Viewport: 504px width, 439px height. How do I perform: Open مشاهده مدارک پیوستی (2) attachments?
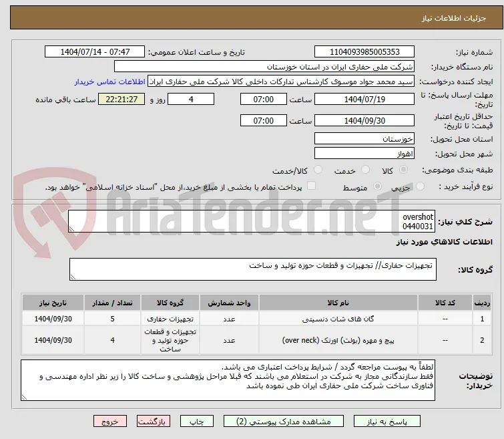[284, 422]
